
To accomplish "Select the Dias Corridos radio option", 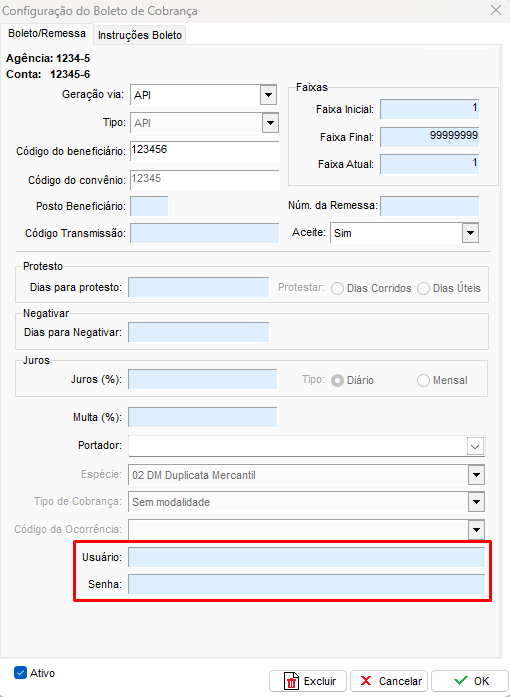I will pyautogui.click(x=337, y=288).
